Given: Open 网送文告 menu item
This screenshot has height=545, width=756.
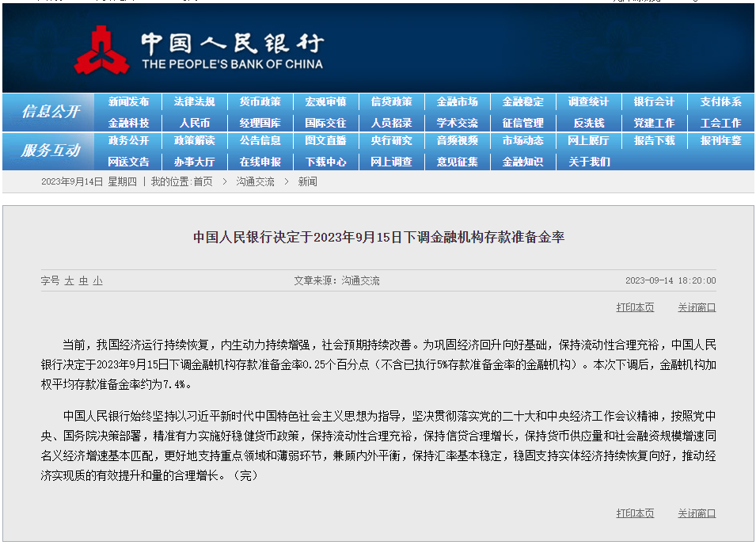Looking at the screenshot, I should pyautogui.click(x=128, y=162).
